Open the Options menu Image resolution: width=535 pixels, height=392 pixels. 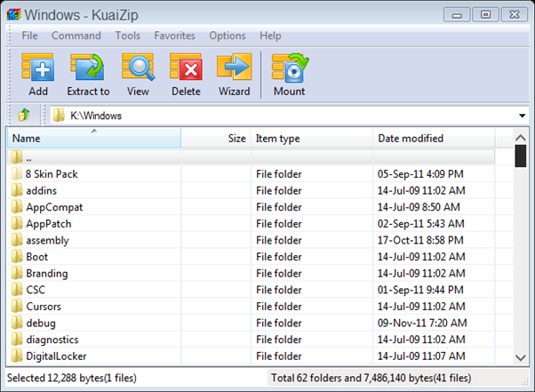[228, 36]
